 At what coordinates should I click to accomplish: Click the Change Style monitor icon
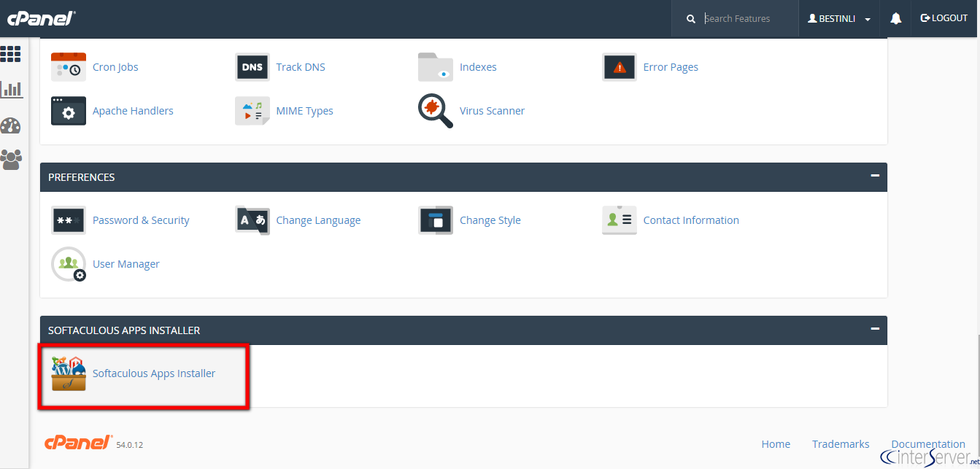[x=435, y=220]
